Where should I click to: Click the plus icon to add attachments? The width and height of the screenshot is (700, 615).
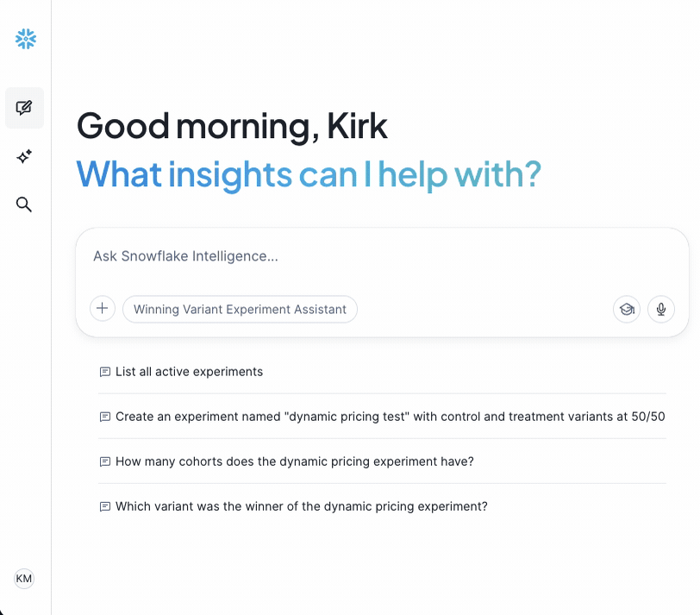pos(102,308)
